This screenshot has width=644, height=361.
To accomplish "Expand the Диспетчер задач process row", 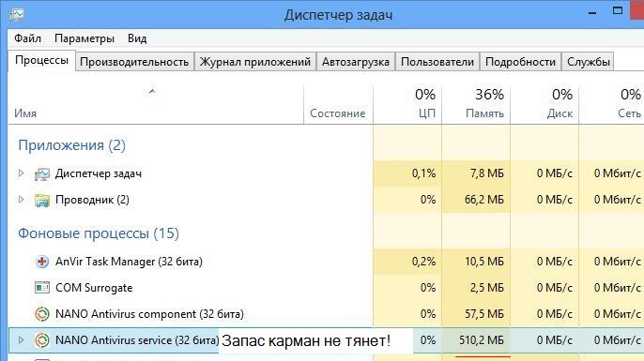I will [x=21, y=173].
